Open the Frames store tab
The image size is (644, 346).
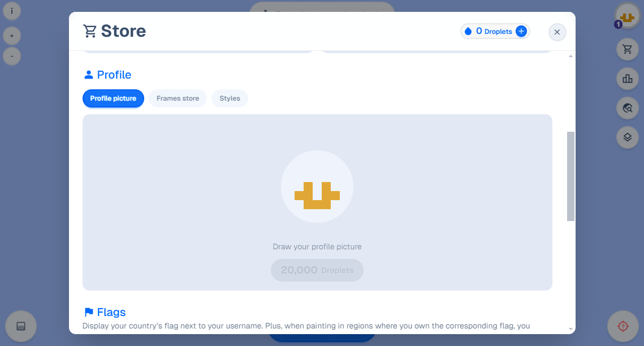178,98
